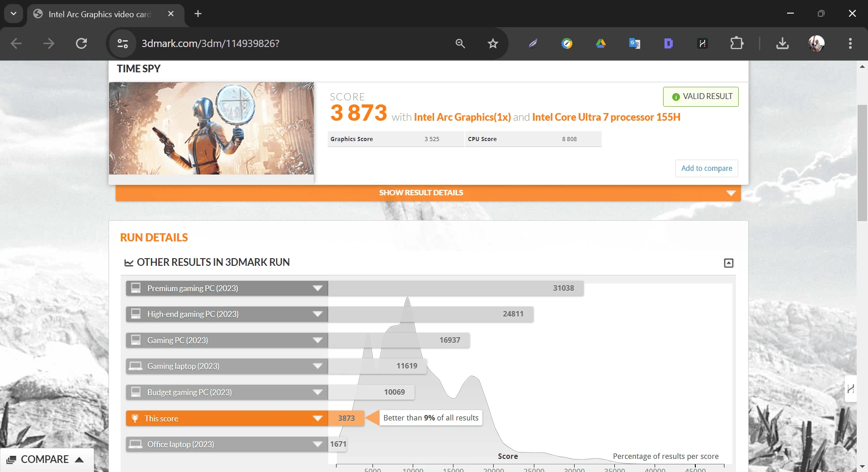View site information icon in address bar
This screenshot has height=472, width=868.
click(x=123, y=43)
